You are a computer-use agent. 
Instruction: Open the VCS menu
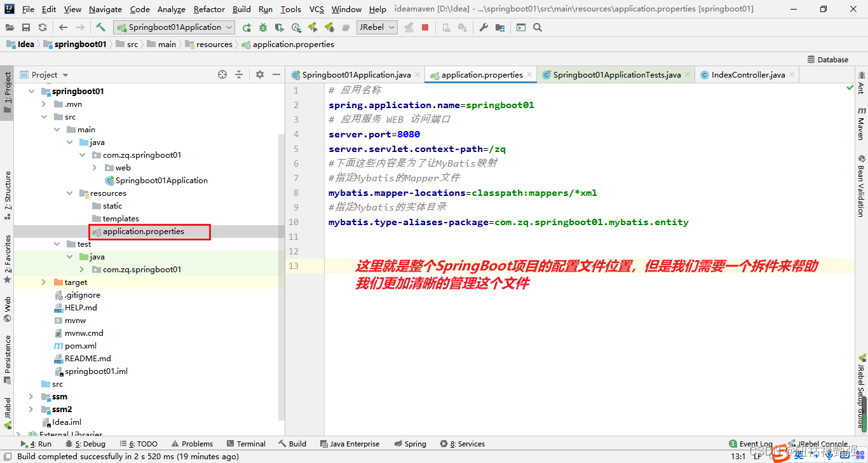[316, 9]
